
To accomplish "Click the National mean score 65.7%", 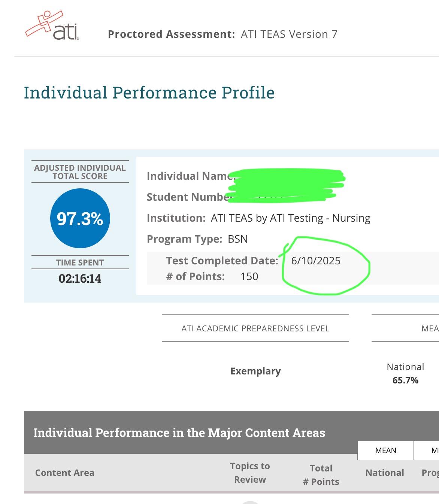I will tap(405, 380).
